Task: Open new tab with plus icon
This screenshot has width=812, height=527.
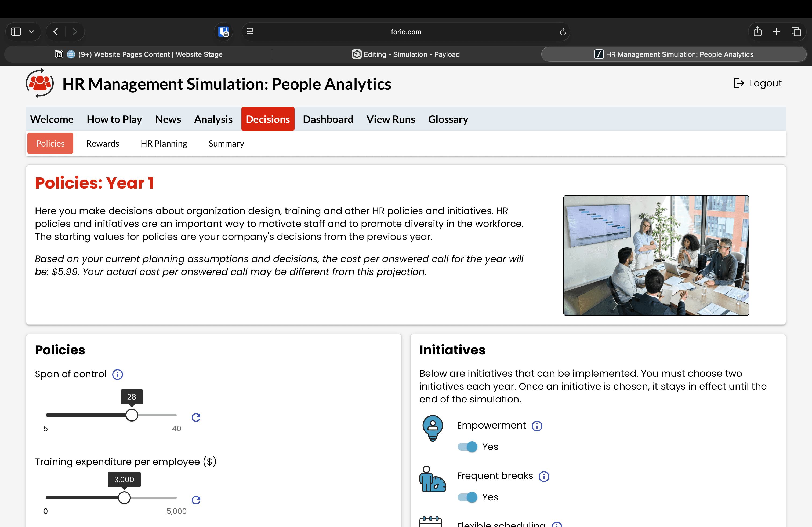Action: click(x=777, y=32)
